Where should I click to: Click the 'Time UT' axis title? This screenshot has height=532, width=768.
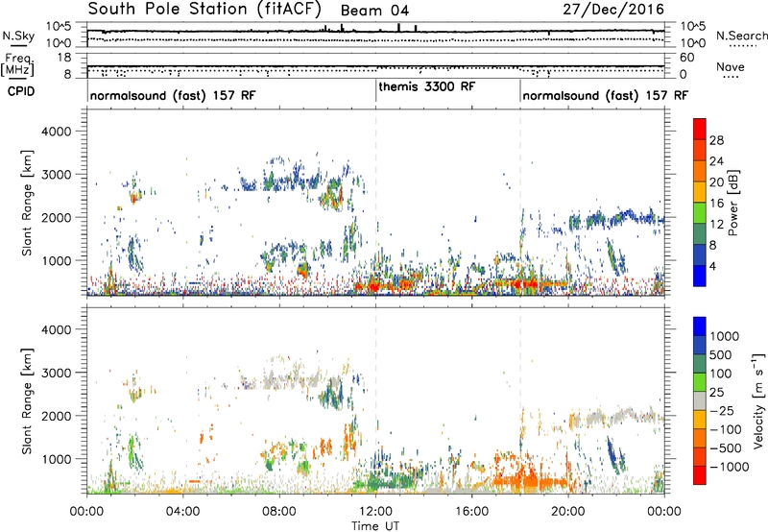click(x=375, y=526)
